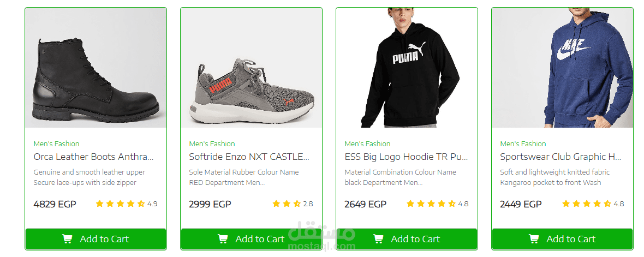Click star rating of Orca Leather Boots
The width and height of the screenshot is (644, 257).
[120, 204]
